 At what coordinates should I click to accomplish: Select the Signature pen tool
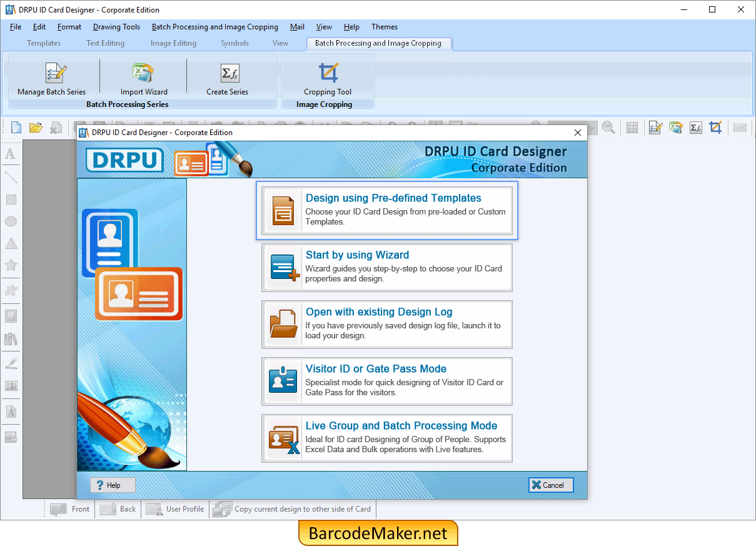point(11,363)
